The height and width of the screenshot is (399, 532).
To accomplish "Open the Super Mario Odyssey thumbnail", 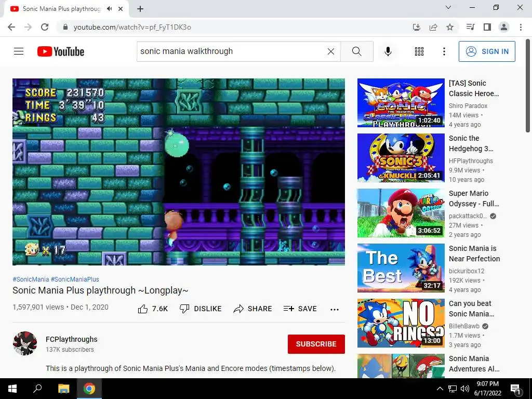I will pyautogui.click(x=401, y=212).
